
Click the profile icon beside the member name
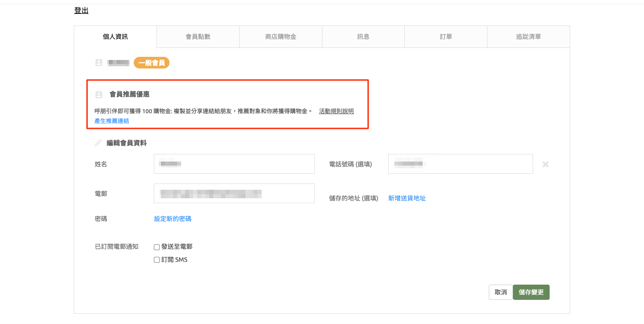pos(99,63)
